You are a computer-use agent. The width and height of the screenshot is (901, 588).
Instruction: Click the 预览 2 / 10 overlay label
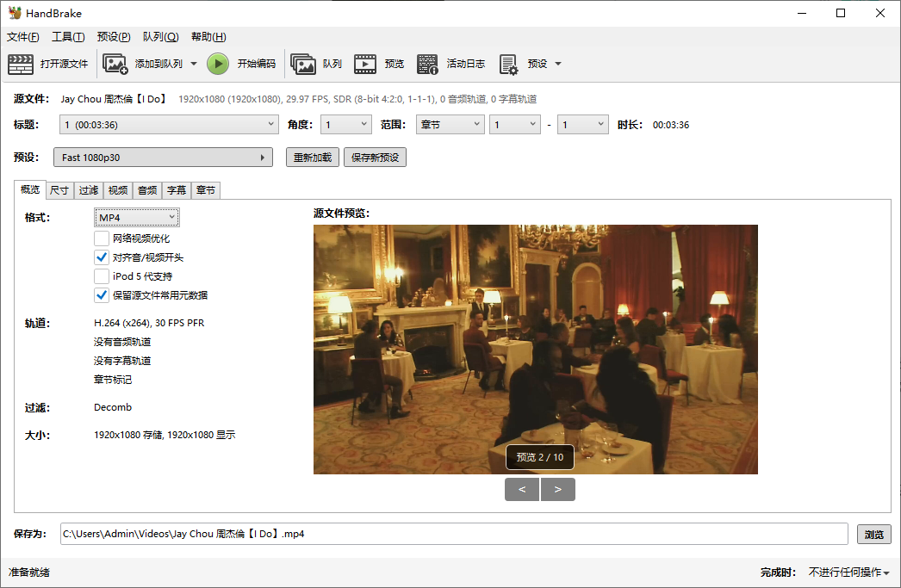pos(539,457)
